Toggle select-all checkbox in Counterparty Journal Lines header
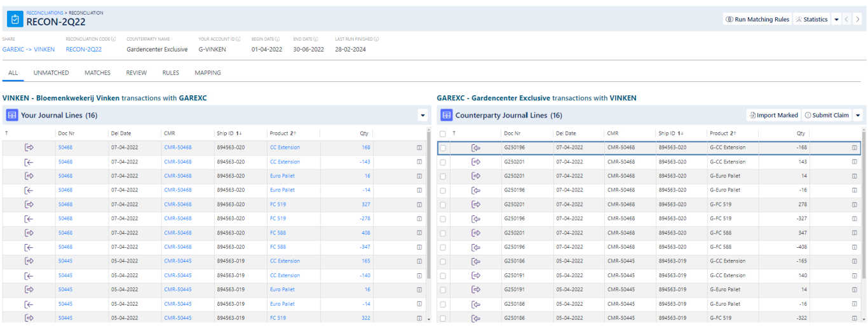This screenshot has width=868, height=326. coord(443,133)
